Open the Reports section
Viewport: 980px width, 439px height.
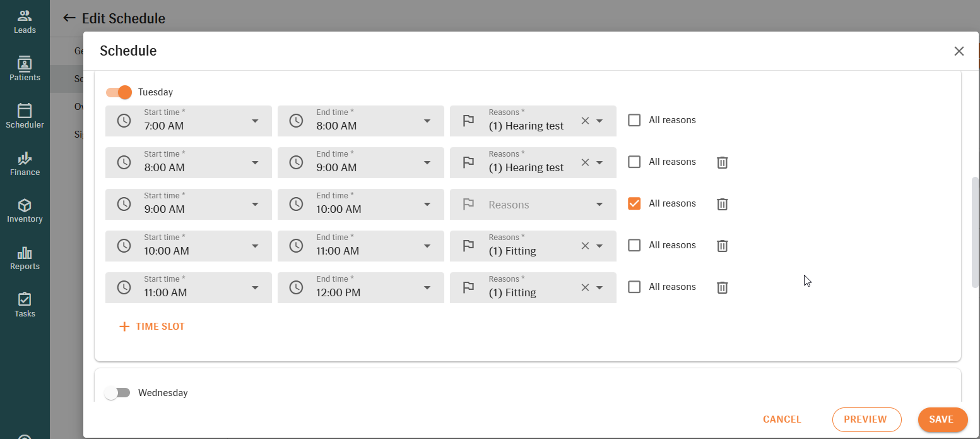[25, 258]
